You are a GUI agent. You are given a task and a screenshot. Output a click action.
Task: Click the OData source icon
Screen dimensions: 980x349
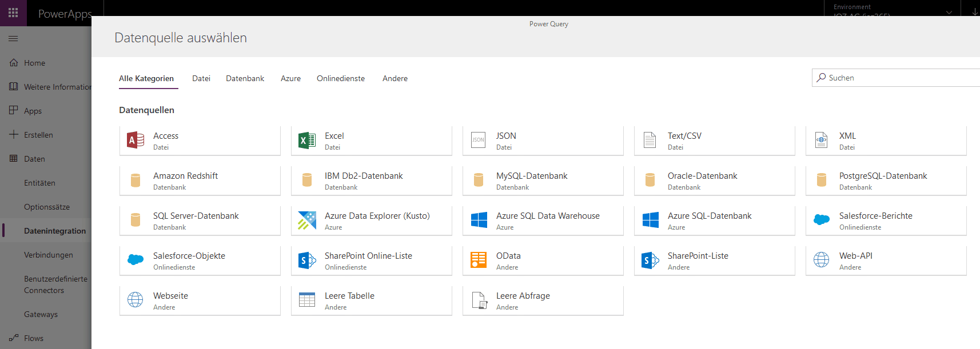click(479, 260)
